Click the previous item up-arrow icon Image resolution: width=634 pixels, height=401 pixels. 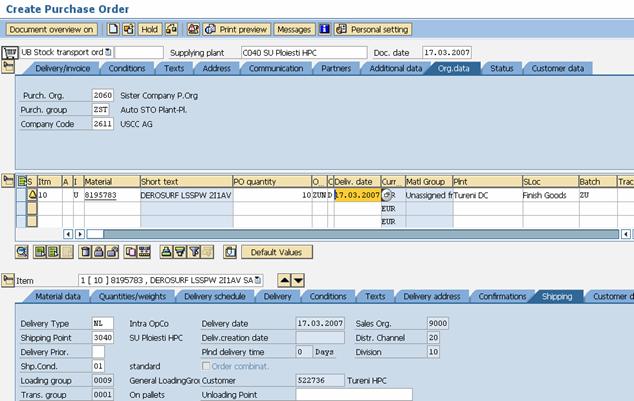coord(284,280)
